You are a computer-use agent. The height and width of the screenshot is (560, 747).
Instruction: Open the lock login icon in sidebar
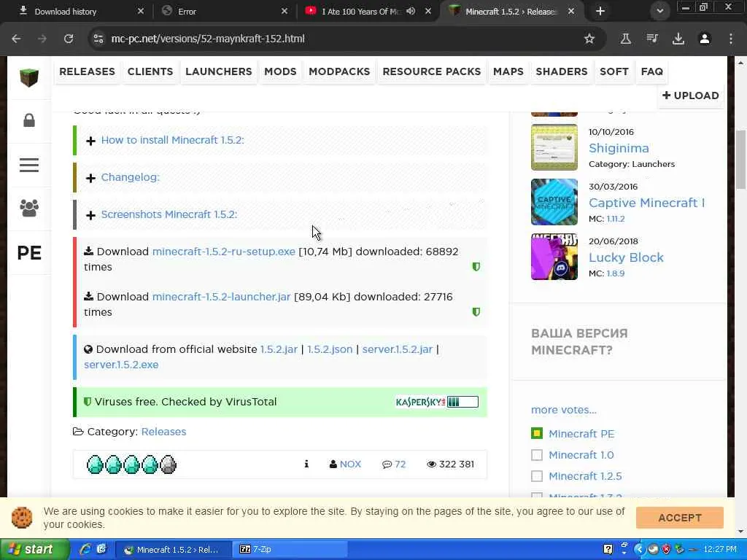(x=29, y=120)
